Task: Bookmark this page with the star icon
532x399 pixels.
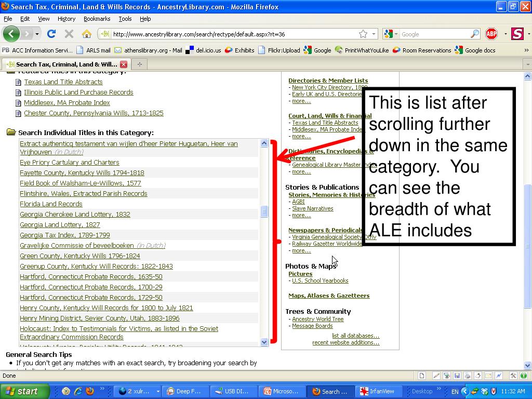Action: (x=363, y=34)
